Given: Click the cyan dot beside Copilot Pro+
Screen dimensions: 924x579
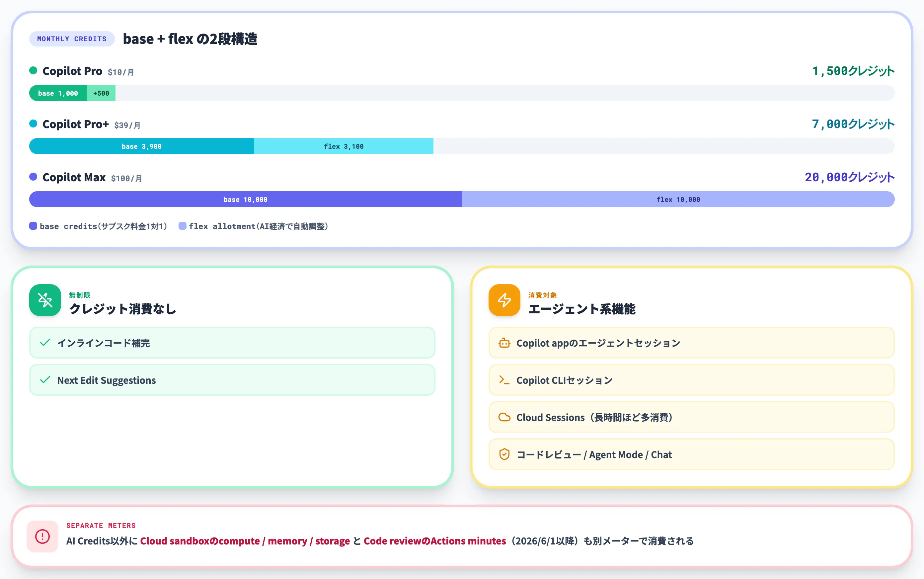Looking at the screenshot, I should [x=33, y=124].
